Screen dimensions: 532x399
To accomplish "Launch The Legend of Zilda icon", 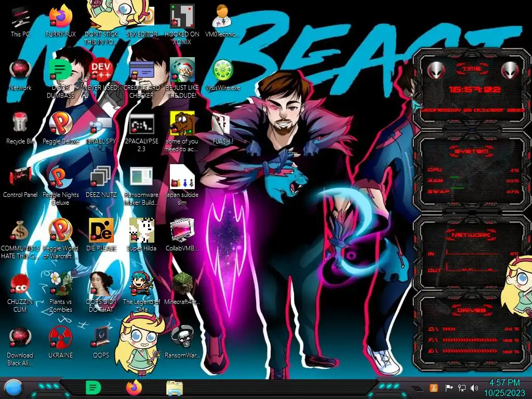I will click(142, 292).
